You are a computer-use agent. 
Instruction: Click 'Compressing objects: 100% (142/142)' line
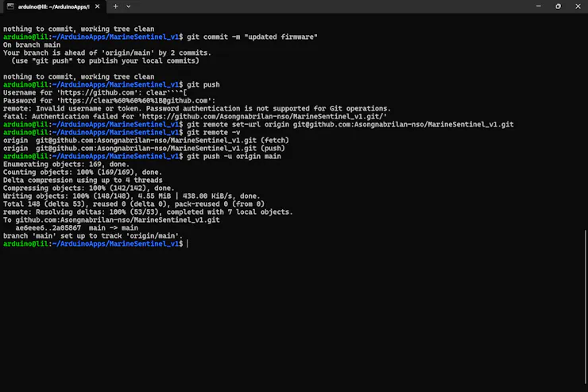pos(89,188)
